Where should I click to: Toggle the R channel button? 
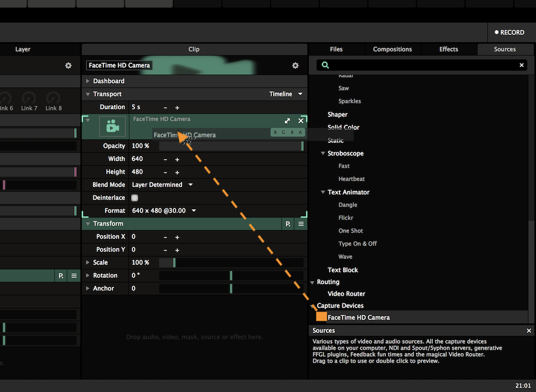[x=276, y=133]
